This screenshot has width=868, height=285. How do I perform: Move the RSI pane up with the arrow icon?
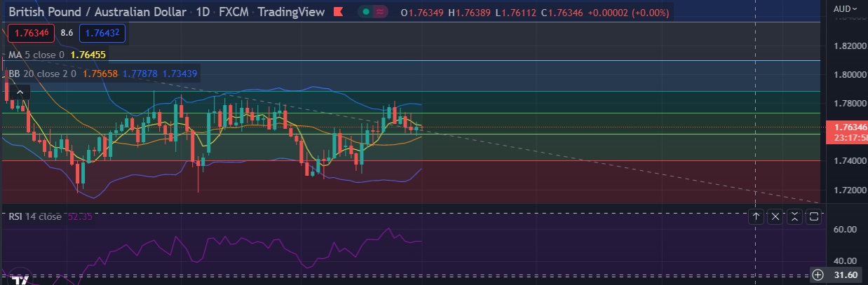click(757, 217)
